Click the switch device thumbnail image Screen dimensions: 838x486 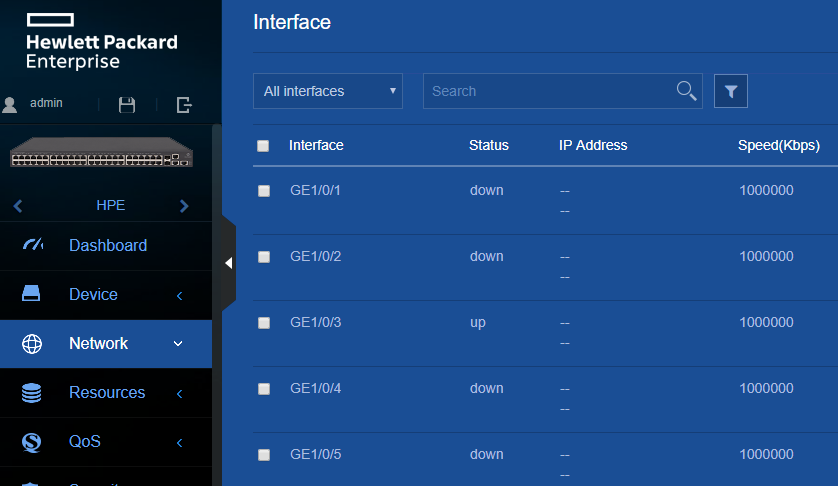tap(102, 152)
